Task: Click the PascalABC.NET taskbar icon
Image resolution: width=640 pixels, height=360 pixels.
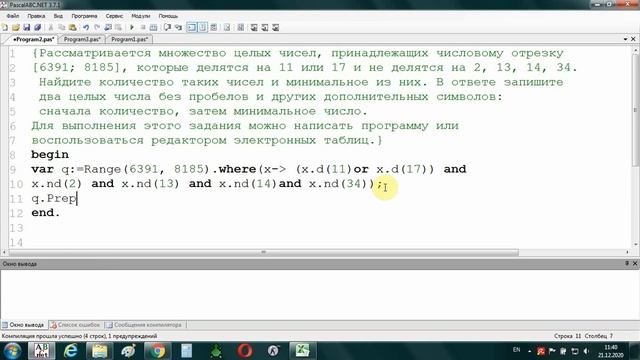Action: coord(42,351)
